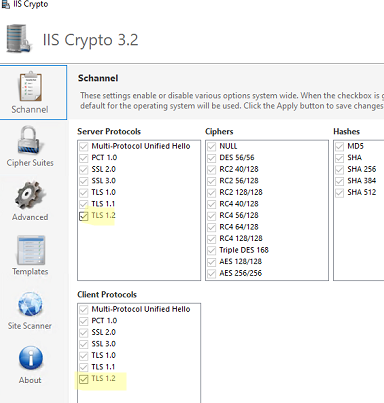Toggle Client Protocols Multi-Protocol Unified Hello checkbox
Viewport: 384px width, 403px height.
point(84,310)
